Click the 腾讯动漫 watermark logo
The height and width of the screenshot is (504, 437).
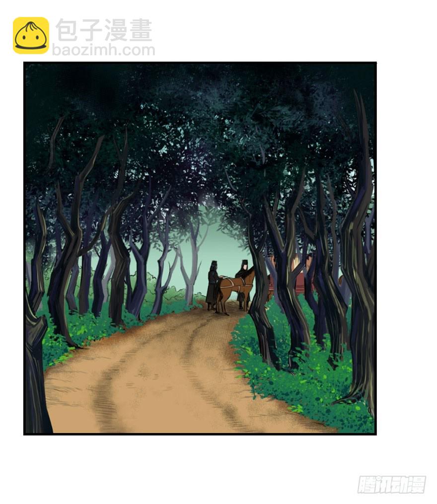point(392,485)
